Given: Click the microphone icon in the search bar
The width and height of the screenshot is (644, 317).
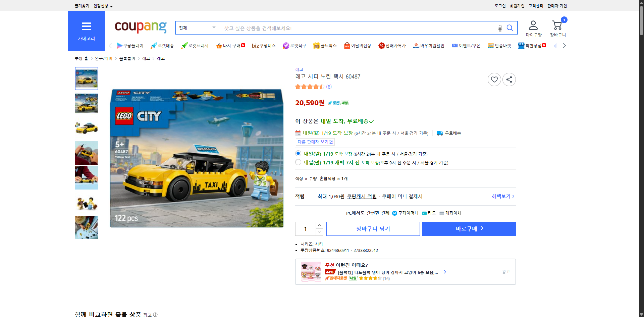Looking at the screenshot, I should [x=499, y=28].
